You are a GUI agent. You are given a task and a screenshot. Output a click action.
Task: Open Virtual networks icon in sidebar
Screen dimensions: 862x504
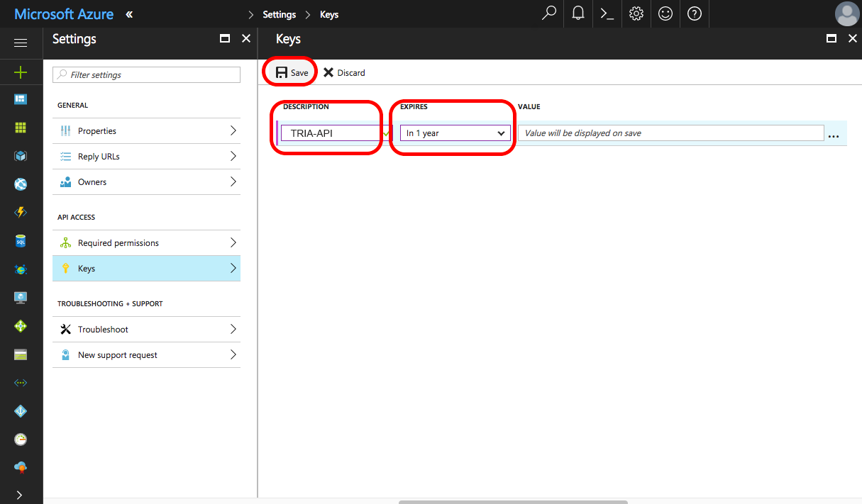[x=21, y=383]
